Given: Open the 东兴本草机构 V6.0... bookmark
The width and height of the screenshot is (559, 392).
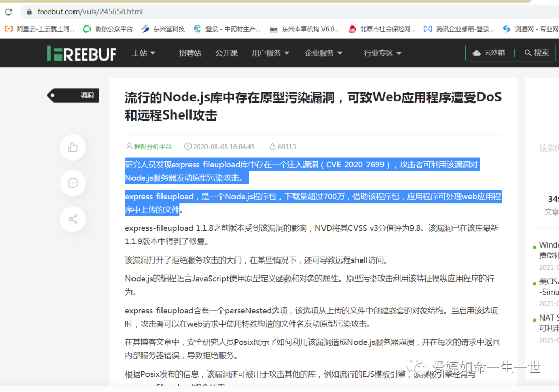Looking at the screenshot, I should [x=304, y=29].
